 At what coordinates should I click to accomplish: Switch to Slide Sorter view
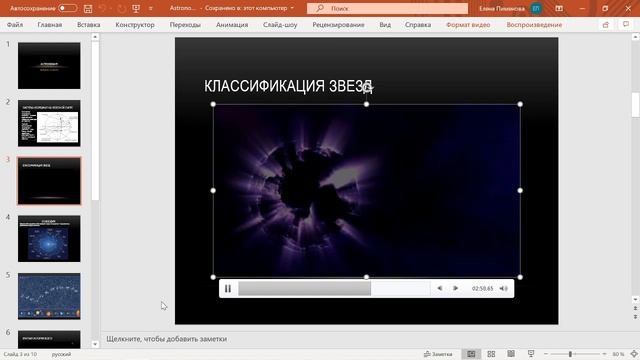click(491, 354)
